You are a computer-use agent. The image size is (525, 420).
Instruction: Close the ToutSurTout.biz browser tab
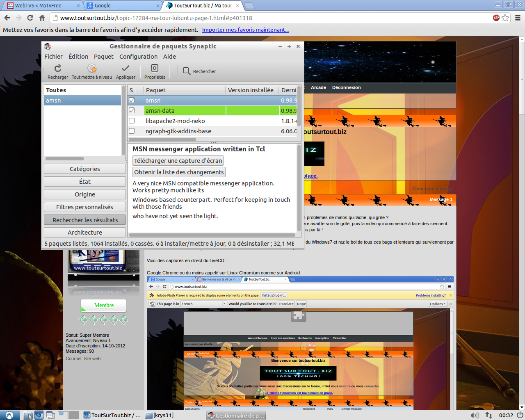point(237,6)
